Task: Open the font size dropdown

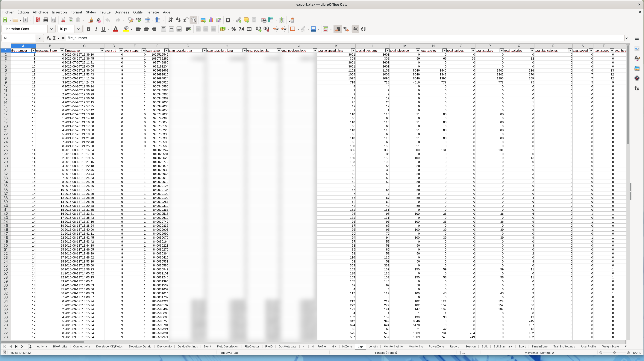Action: pos(78,29)
